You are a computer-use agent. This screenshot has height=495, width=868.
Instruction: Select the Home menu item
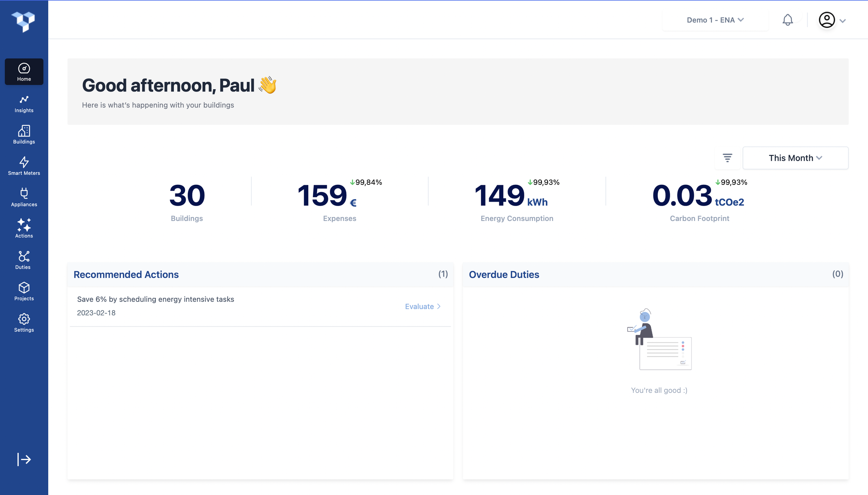pos(24,72)
